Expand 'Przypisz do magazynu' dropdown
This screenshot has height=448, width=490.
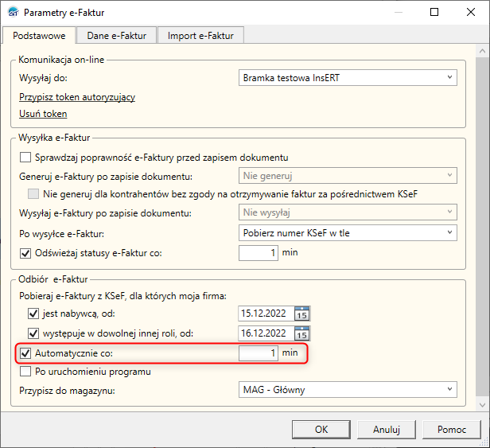tap(348, 391)
